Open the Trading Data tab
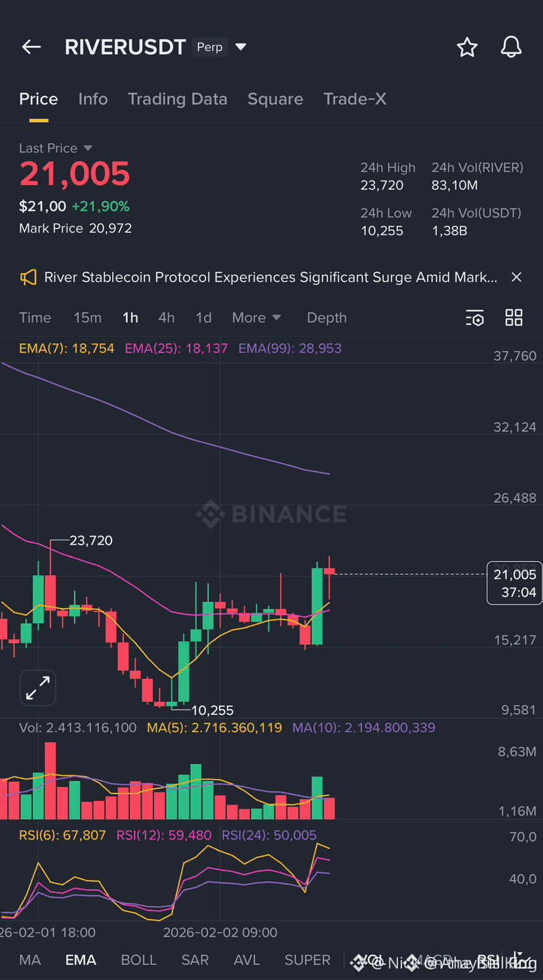This screenshot has width=543, height=980. (178, 99)
